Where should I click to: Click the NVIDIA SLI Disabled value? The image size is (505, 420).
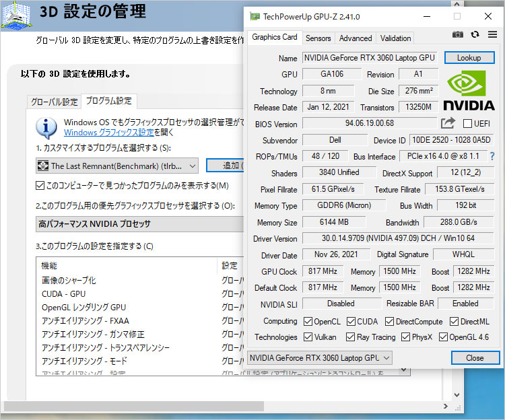coord(341,304)
